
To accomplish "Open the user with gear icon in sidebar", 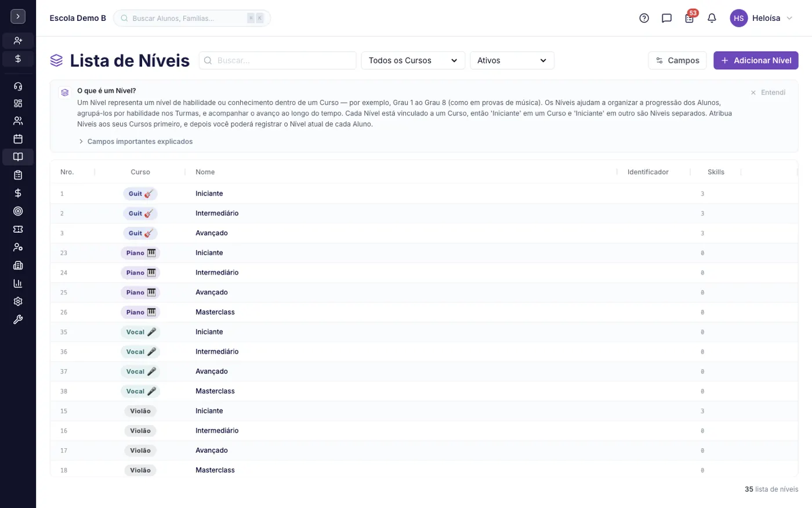I will [x=18, y=247].
